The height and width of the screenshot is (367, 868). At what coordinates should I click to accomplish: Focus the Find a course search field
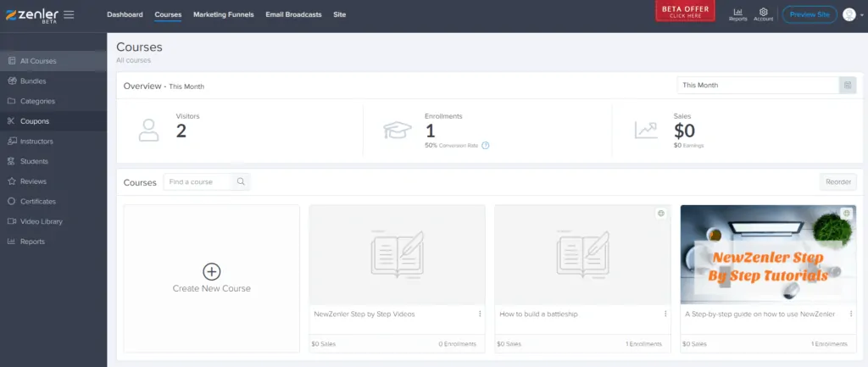(x=198, y=181)
